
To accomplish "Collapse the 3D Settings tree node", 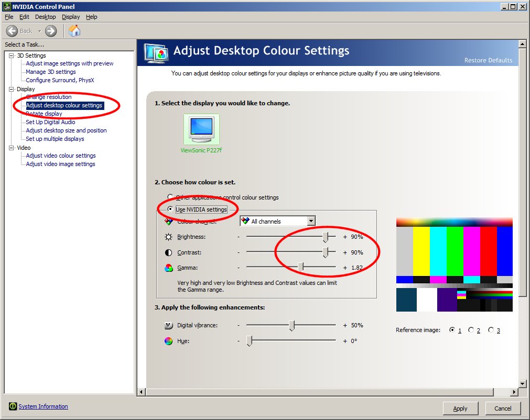I will (x=12, y=56).
